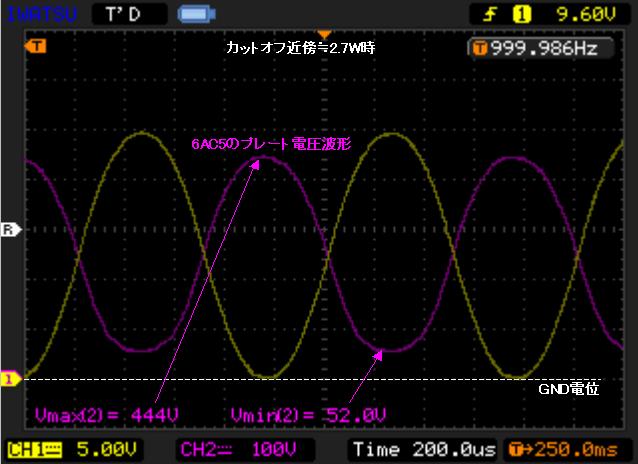Click the GND電位 label
The height and width of the screenshot is (464, 638).
(x=568, y=389)
